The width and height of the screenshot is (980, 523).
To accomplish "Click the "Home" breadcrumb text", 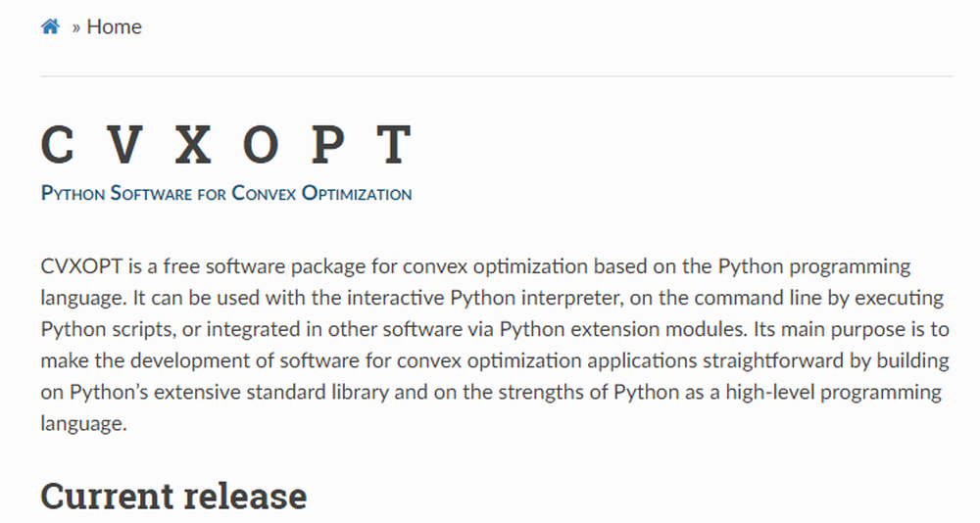I will click(115, 26).
